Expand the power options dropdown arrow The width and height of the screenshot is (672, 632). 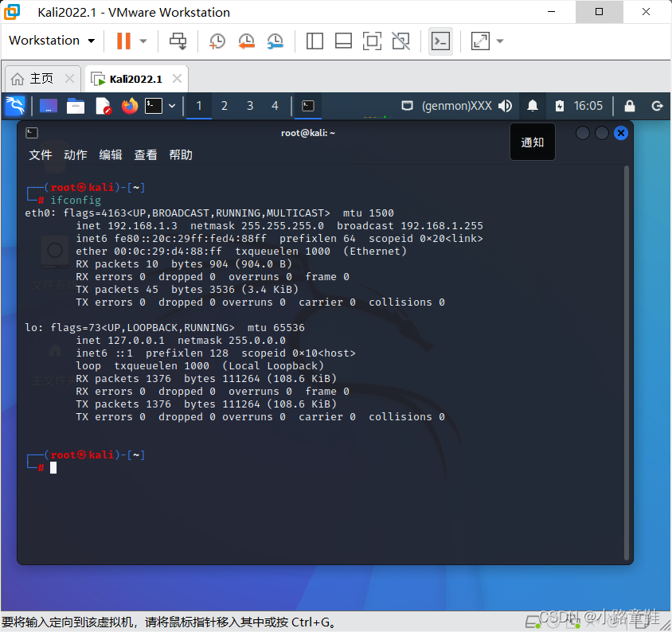(x=143, y=41)
